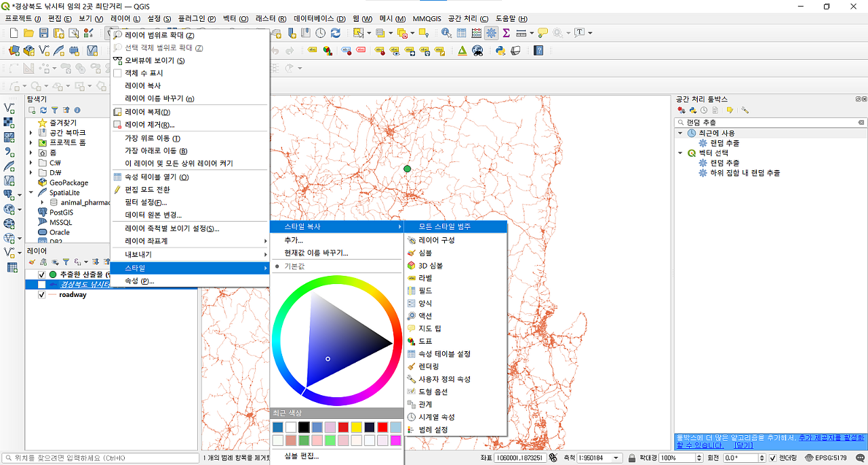Open the Python console
868x465 pixels.
[500, 50]
